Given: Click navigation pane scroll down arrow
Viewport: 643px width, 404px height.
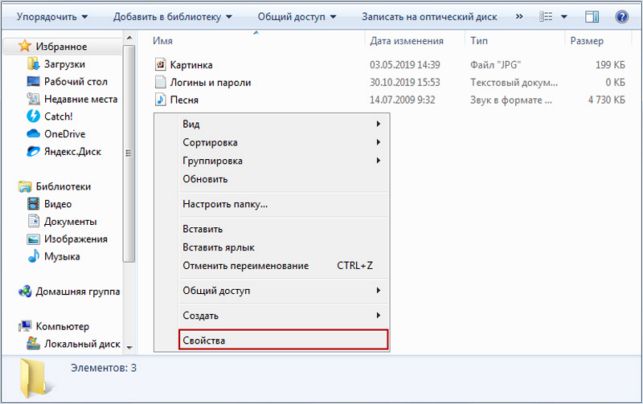Looking at the screenshot, I should (x=129, y=347).
